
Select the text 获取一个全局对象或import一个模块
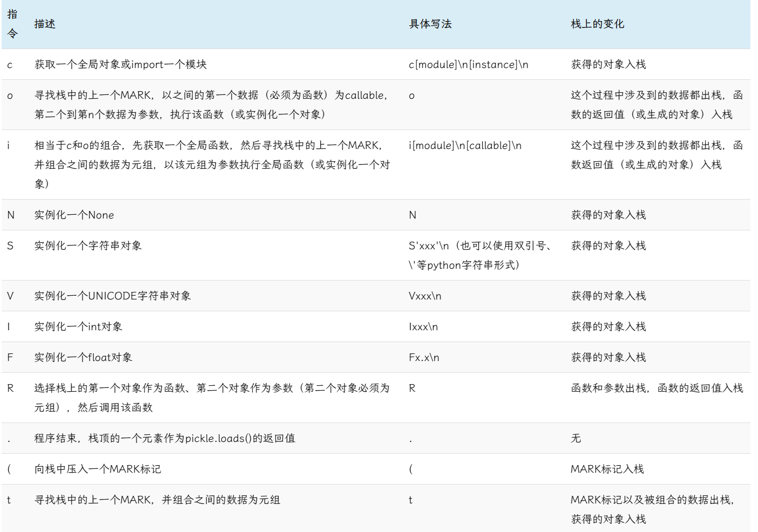120,65
